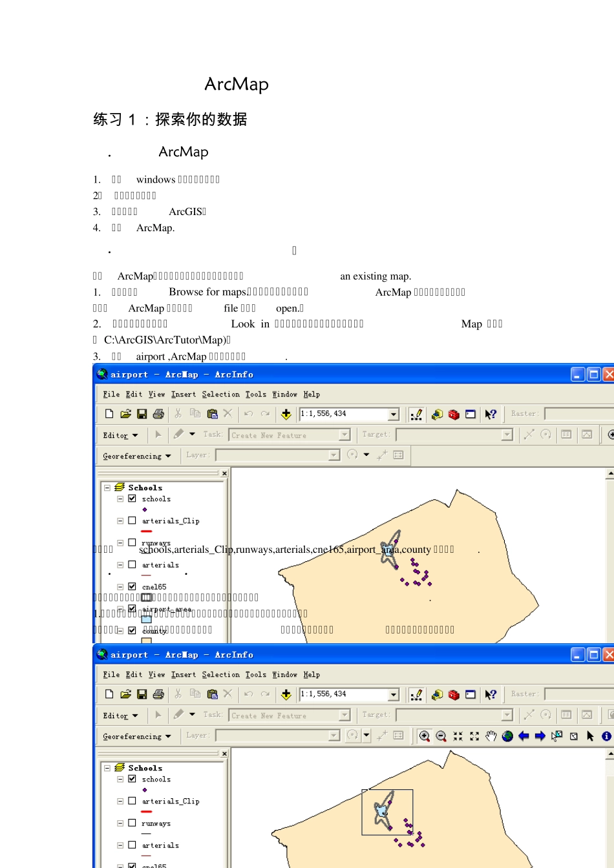
Task: Open the Tools menu in lower window
Action: point(255,674)
